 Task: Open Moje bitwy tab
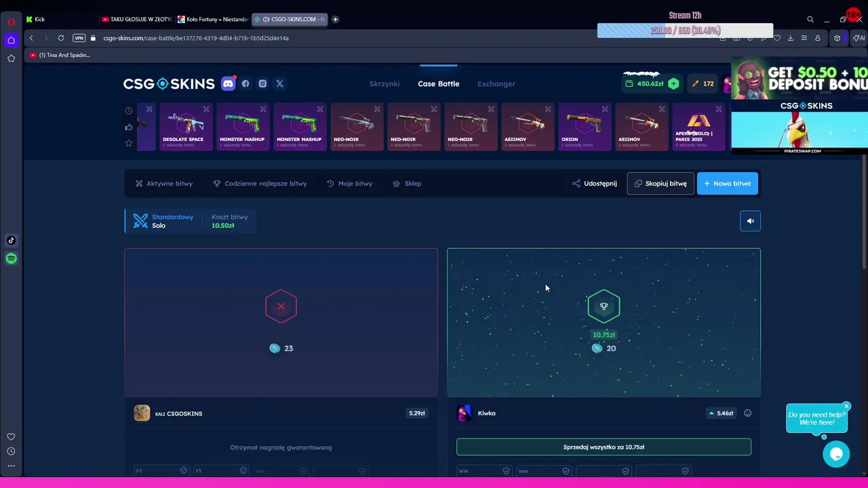tap(349, 183)
